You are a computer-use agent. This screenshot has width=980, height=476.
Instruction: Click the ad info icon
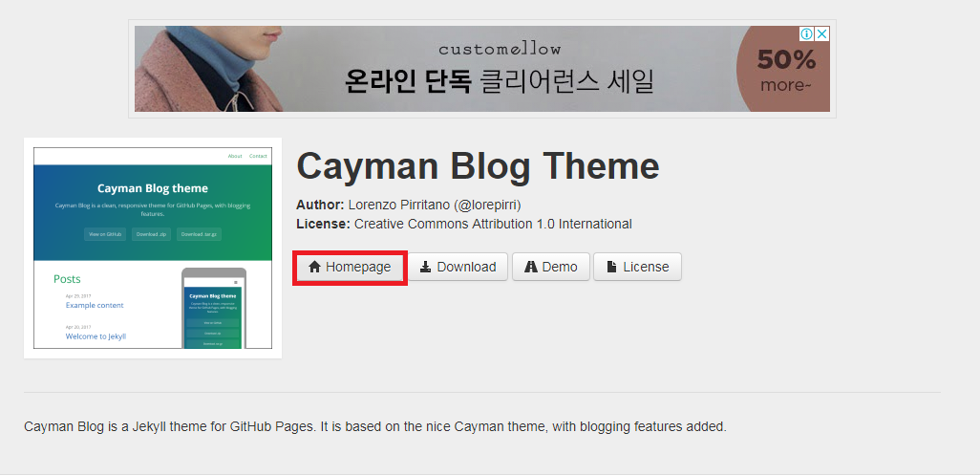807,33
